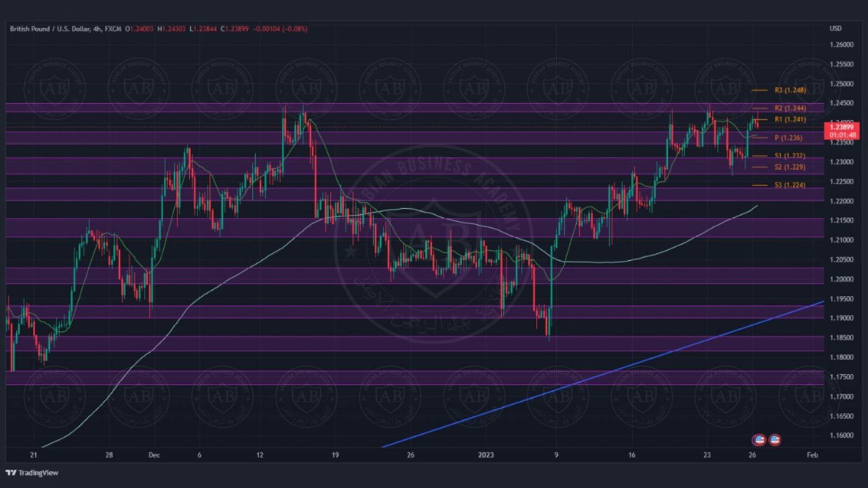Click the P (1.236) pivot label
Viewport: 868px width, 488px height.
pyautogui.click(x=788, y=138)
